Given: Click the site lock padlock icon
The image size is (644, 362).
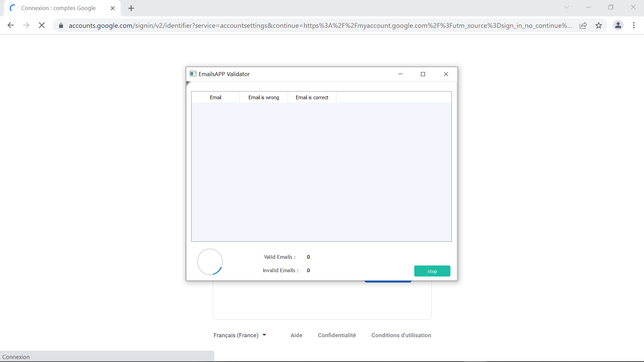Looking at the screenshot, I should click(61, 25).
